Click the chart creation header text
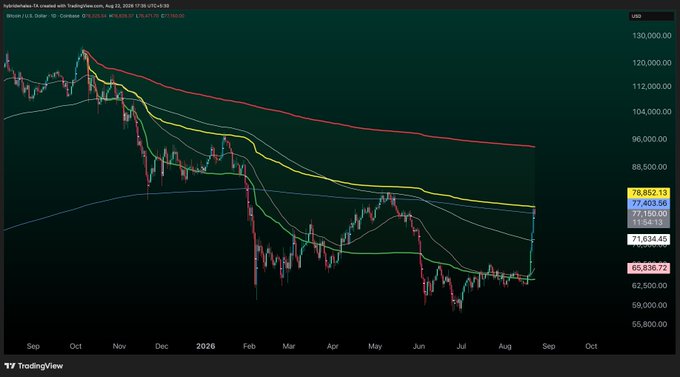 [x=86, y=6]
